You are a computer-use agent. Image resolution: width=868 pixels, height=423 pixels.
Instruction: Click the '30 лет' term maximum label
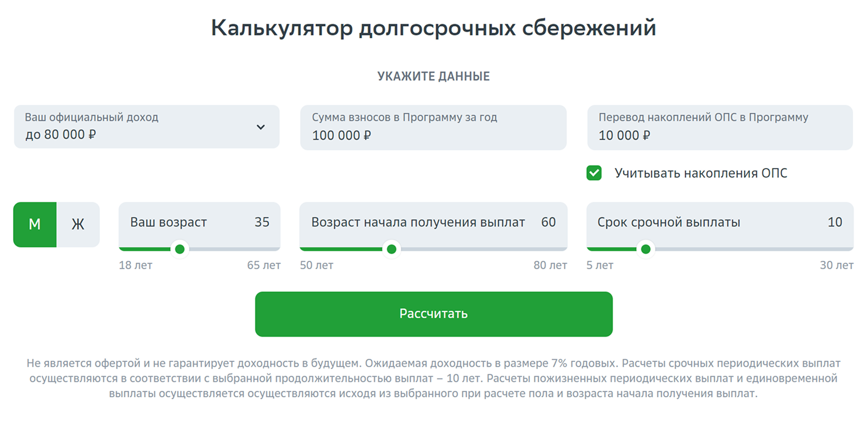click(837, 265)
